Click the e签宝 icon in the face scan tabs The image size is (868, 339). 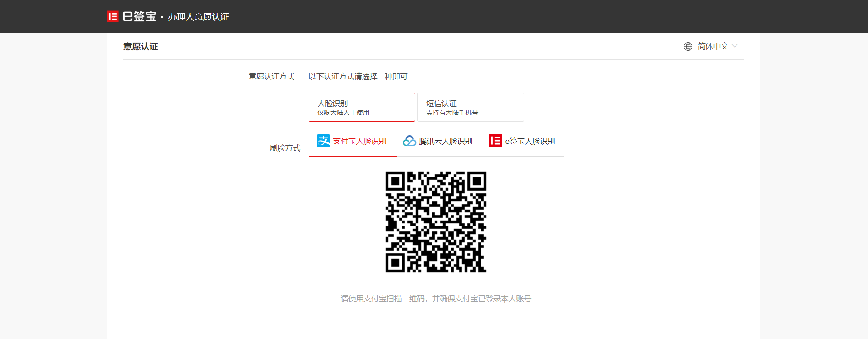(495, 141)
